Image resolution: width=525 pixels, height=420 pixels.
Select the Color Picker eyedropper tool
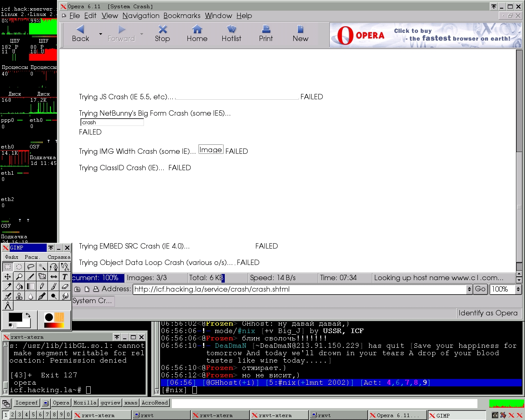(x=7, y=286)
